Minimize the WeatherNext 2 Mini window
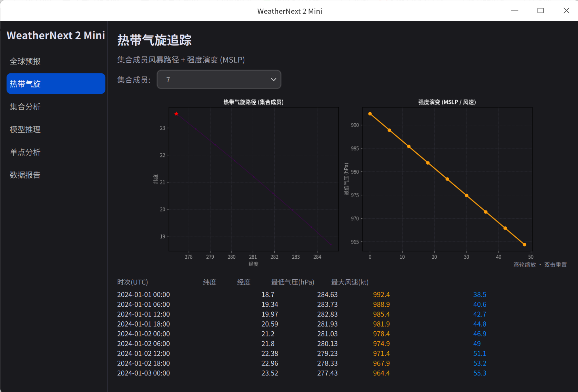578x392 pixels. [515, 11]
